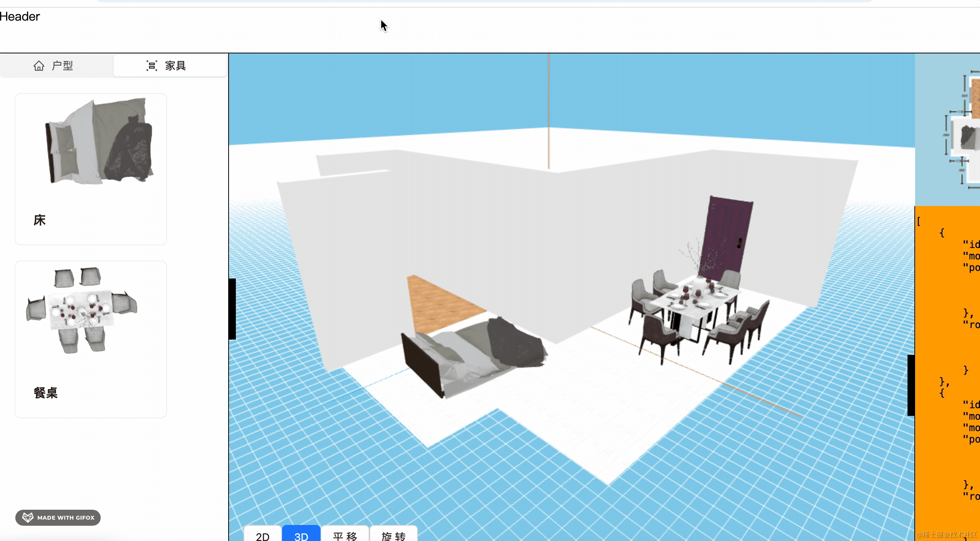Click the MADE WITH GIFOX badge
Image resolution: width=980 pixels, height=541 pixels.
tap(58, 518)
